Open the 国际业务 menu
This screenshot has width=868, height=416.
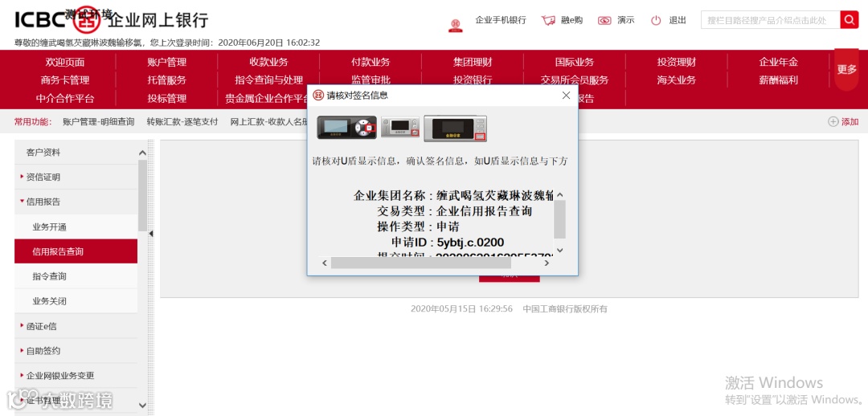(x=575, y=62)
